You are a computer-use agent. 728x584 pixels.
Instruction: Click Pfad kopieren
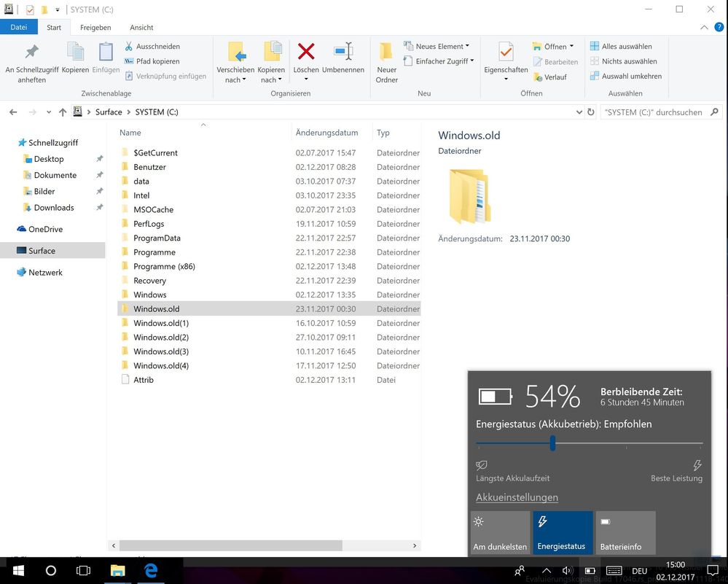152,61
